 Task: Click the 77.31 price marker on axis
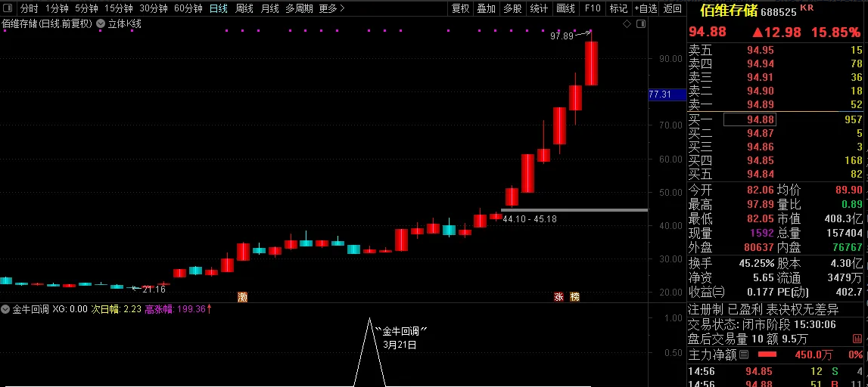coord(660,94)
